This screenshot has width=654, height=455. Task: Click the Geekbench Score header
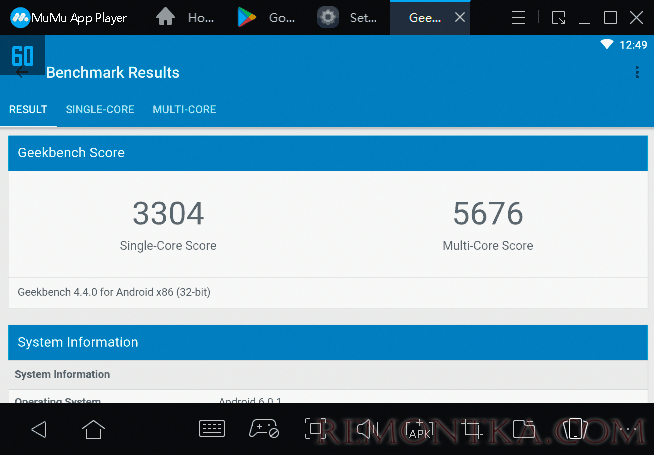[x=328, y=153]
